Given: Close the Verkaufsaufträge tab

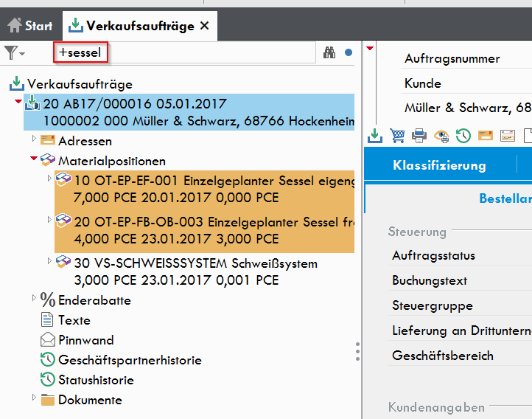Looking at the screenshot, I should point(205,26).
